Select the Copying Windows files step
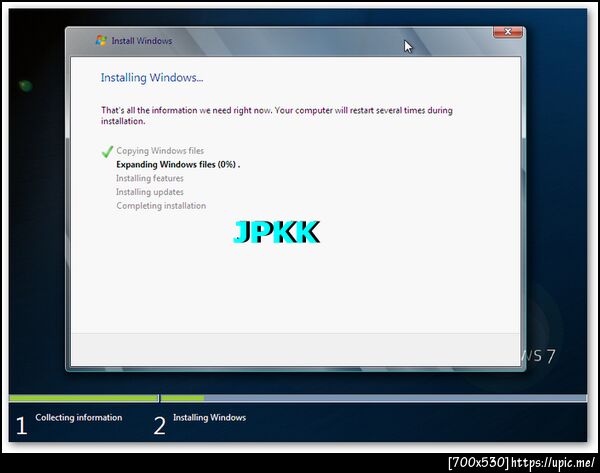This screenshot has width=600, height=473. tap(160, 151)
